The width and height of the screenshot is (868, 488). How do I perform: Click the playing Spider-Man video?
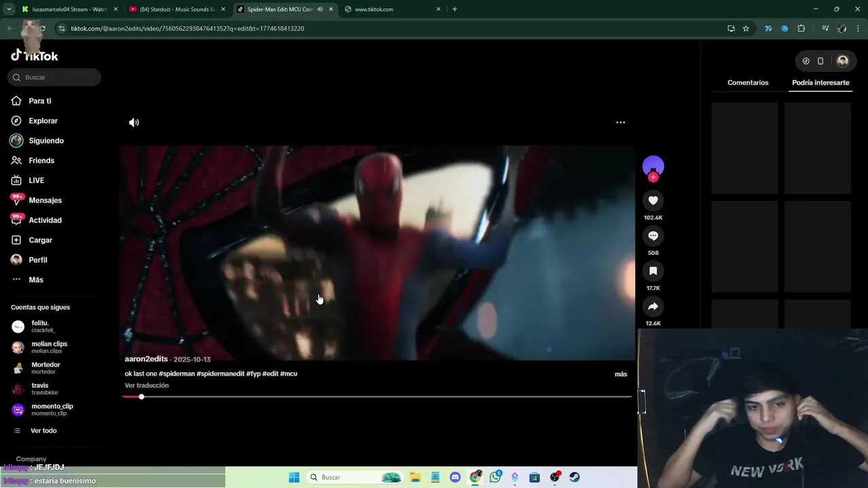click(377, 252)
